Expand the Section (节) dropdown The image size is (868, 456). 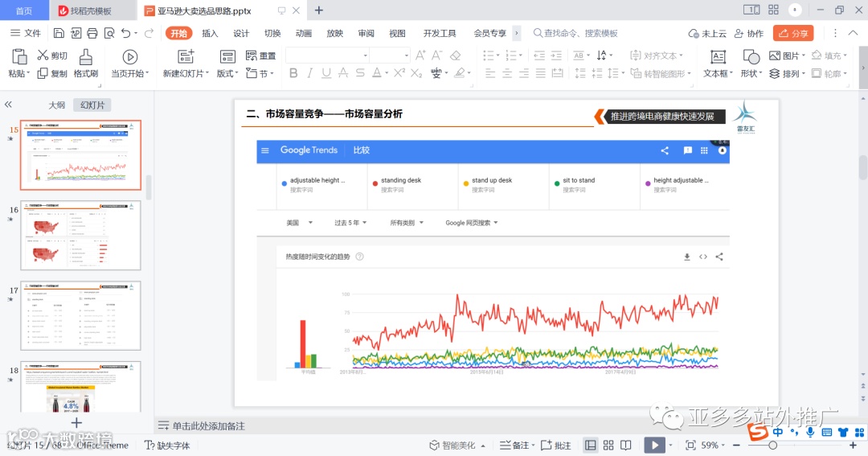[x=260, y=73]
